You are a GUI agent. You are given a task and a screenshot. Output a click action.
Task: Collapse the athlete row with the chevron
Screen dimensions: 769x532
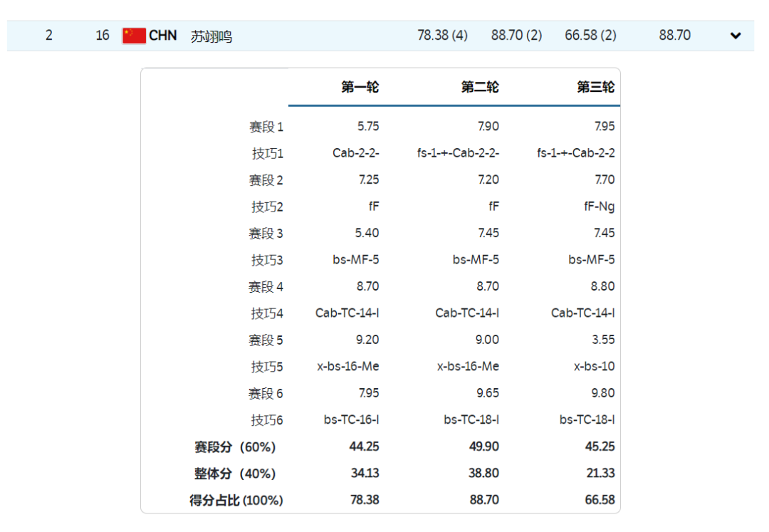(736, 36)
